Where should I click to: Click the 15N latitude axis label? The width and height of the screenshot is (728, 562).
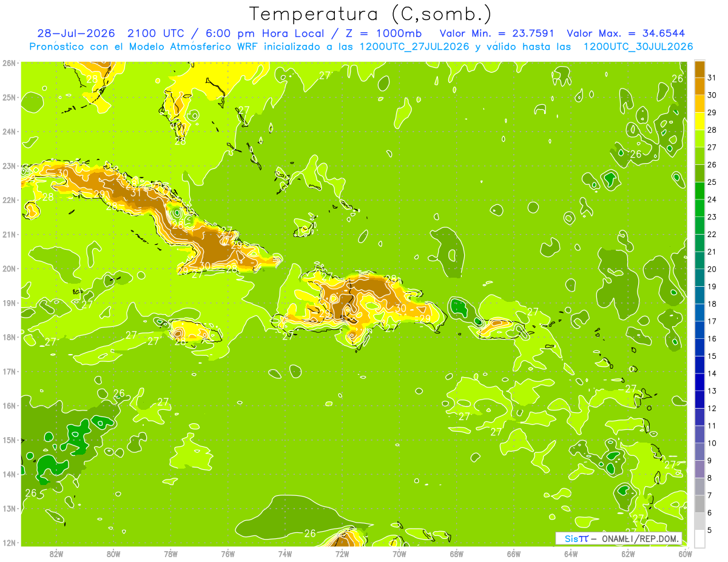pos(9,440)
